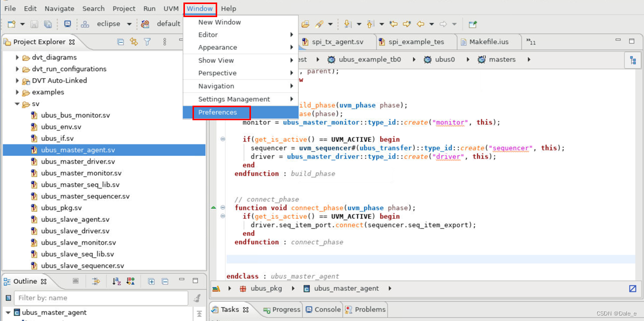The height and width of the screenshot is (321, 644).
Task: Open the Project Explorer filter icon
Action: click(x=147, y=42)
